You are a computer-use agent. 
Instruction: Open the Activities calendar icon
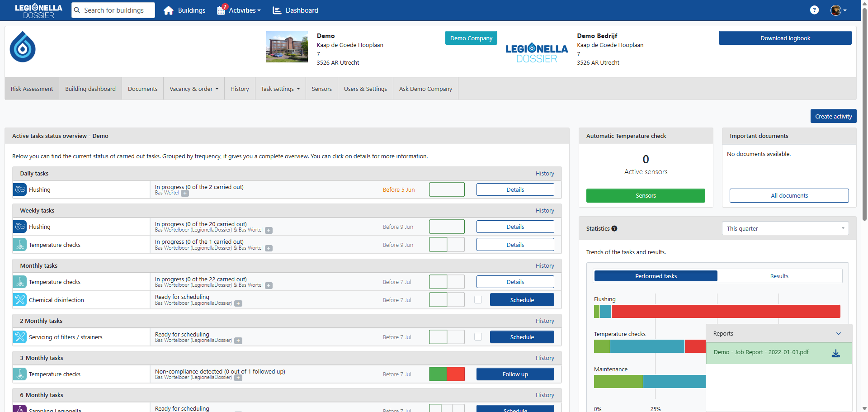pos(221,10)
